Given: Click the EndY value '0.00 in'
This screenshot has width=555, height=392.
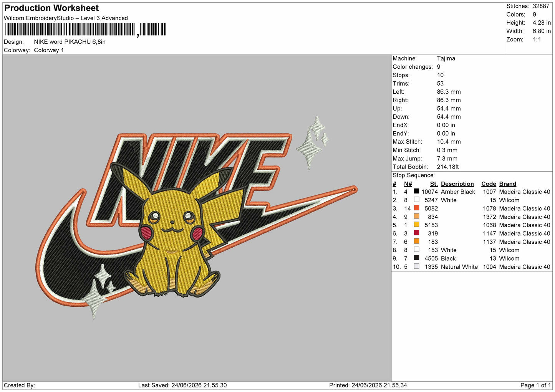Looking at the screenshot, I should pyautogui.click(x=446, y=134).
